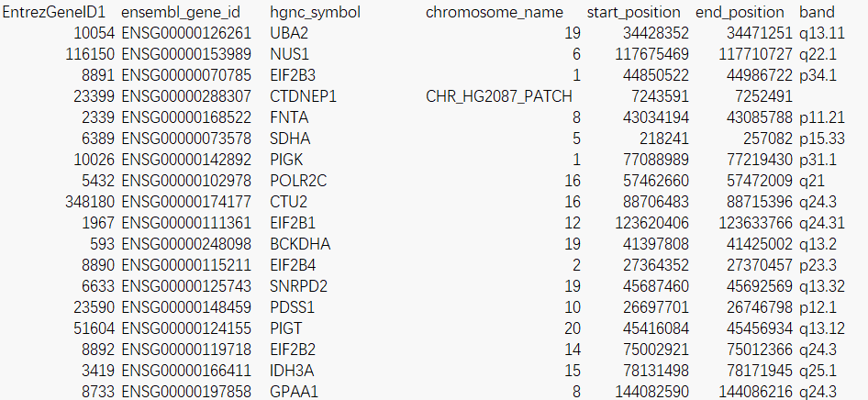The image size is (868, 400).
Task: Click the start_position column header
Action: pyautogui.click(x=633, y=13)
